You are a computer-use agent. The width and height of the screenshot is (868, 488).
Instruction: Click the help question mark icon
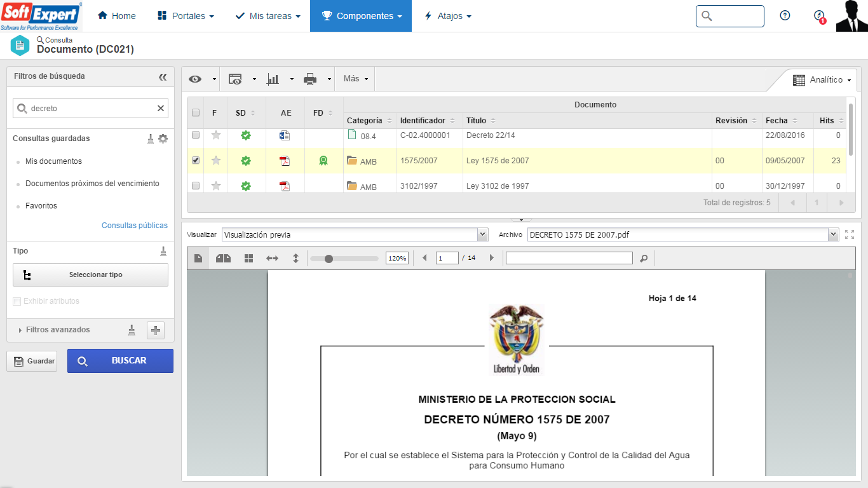[785, 16]
